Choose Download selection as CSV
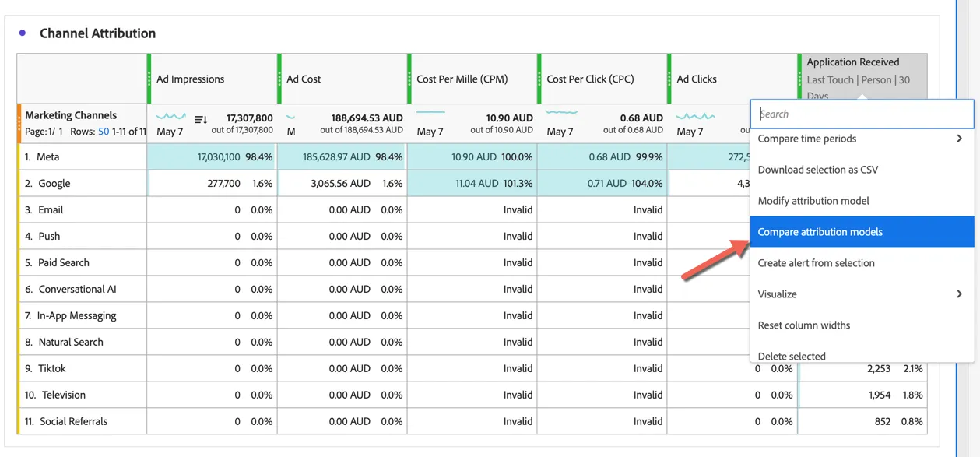 862,170
